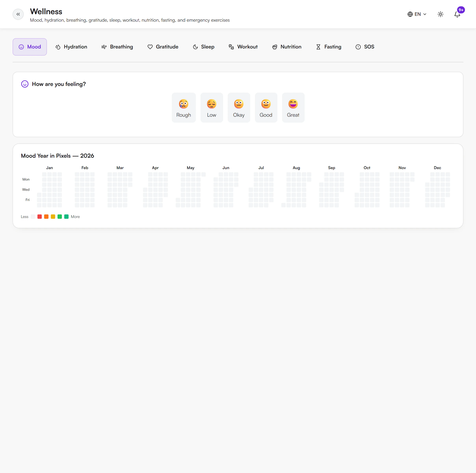Viewport: 476px width, 473px height.
Task: Click the smiley icon beside How are you feeling
Action: pyautogui.click(x=25, y=84)
